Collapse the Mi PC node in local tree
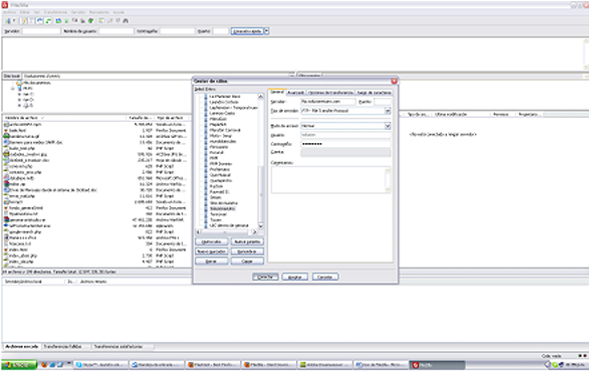Image resolution: width=600 pixels, height=373 pixels. point(13,89)
